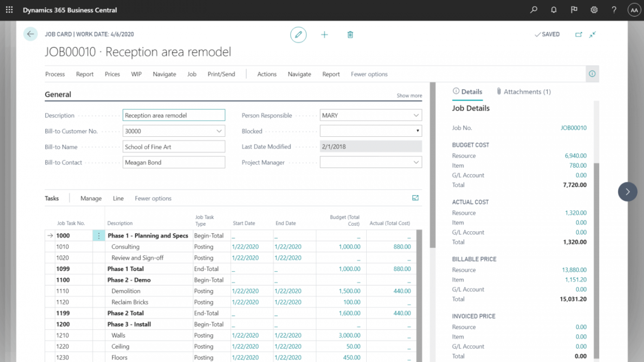Delete this job using the trash icon

(350, 34)
